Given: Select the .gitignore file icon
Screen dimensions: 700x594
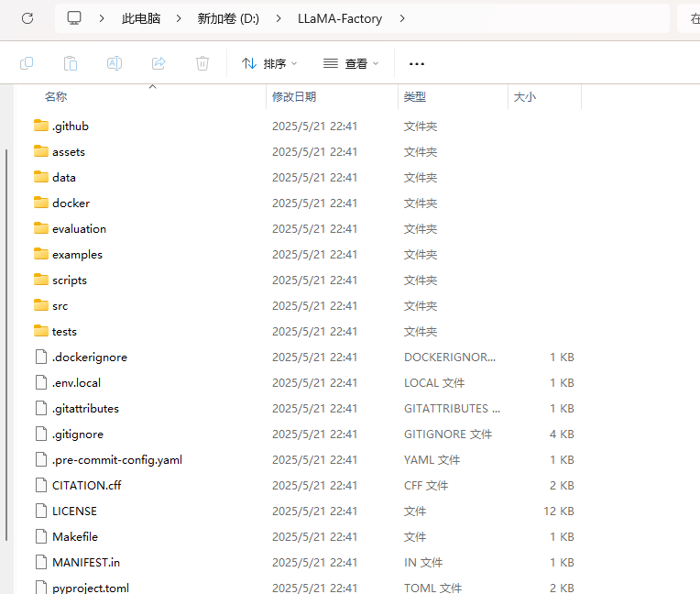Looking at the screenshot, I should (x=41, y=434).
